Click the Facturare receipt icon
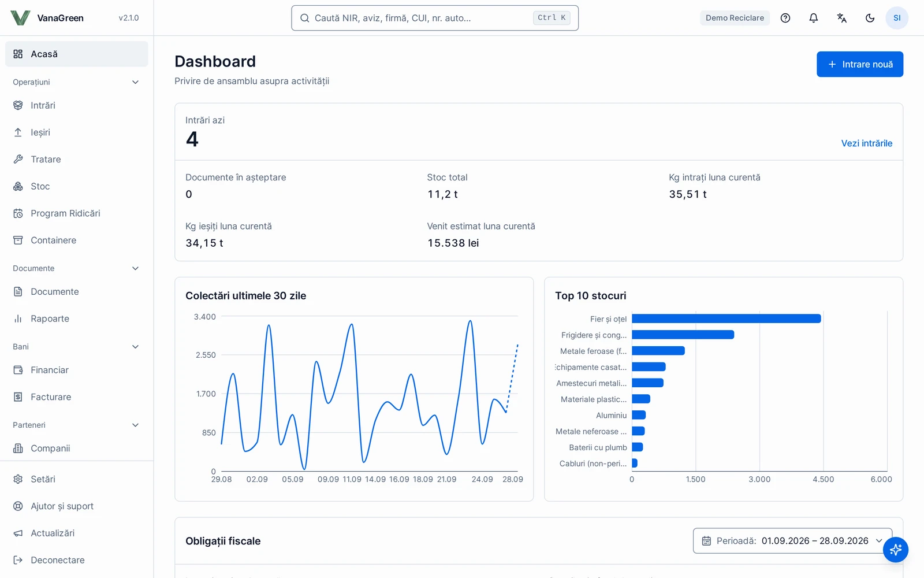 (18, 397)
